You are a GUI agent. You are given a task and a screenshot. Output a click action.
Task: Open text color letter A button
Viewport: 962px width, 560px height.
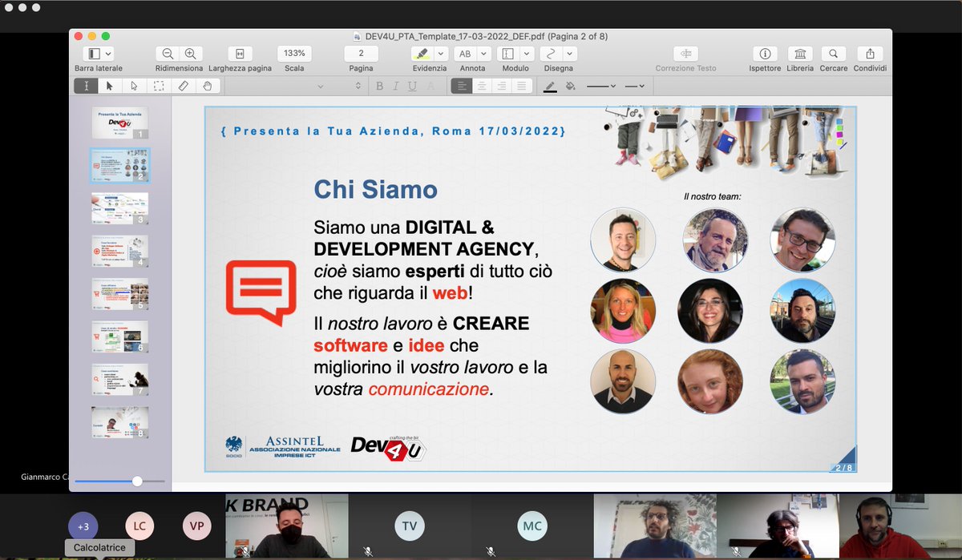coord(430,86)
